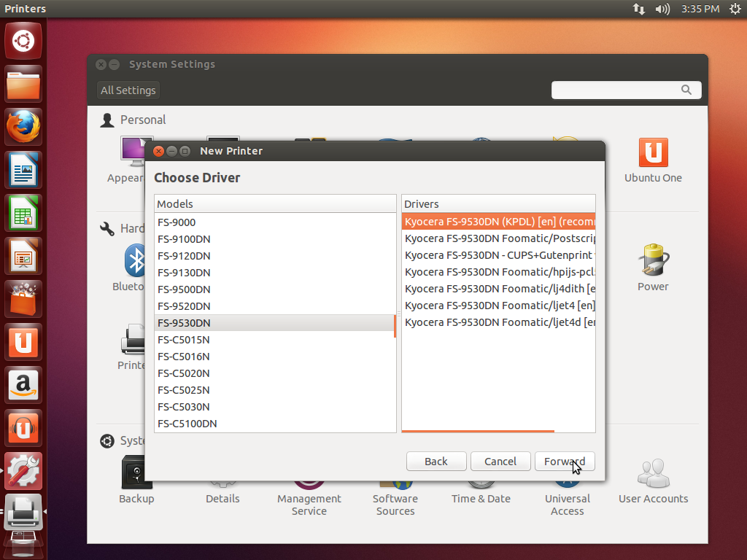The height and width of the screenshot is (560, 747).
Task: Select the Kyocera FS-9530DN Foomatic/lj4dith driver
Action: click(498, 289)
